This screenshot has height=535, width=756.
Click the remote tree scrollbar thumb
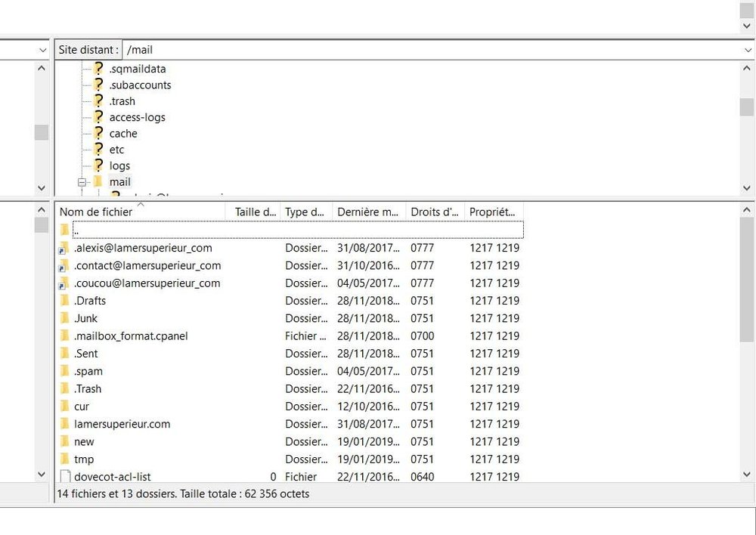[x=747, y=107]
